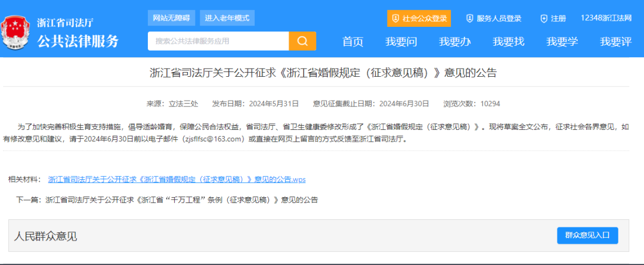Click the shield icon beside 服务人员登录
The height and width of the screenshot is (265, 644).
tap(469, 18)
